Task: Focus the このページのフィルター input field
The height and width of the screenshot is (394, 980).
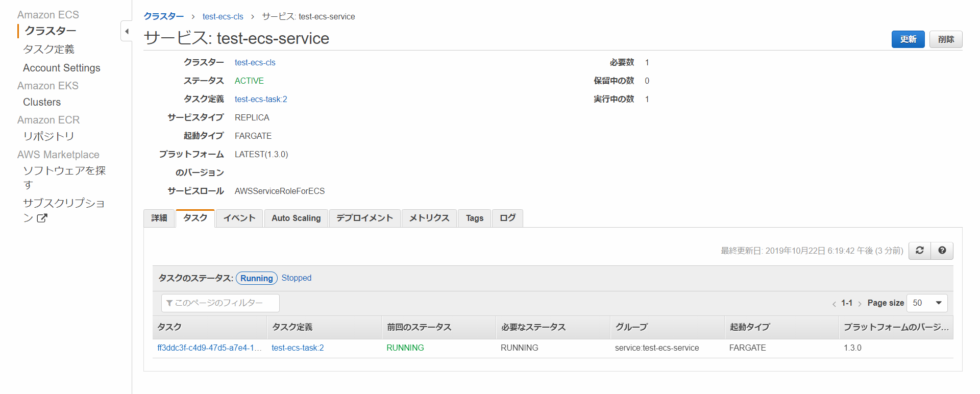Action: tap(220, 303)
